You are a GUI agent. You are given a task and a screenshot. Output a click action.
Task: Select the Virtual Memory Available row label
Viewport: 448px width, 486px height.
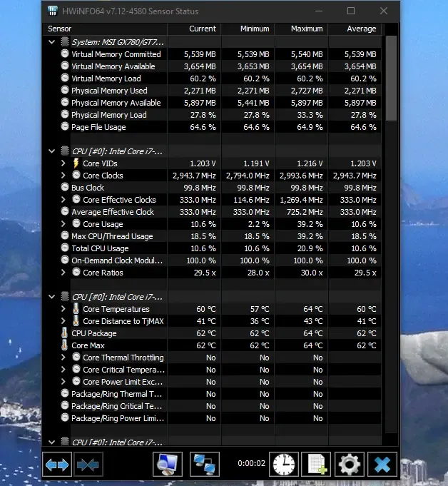click(x=113, y=66)
